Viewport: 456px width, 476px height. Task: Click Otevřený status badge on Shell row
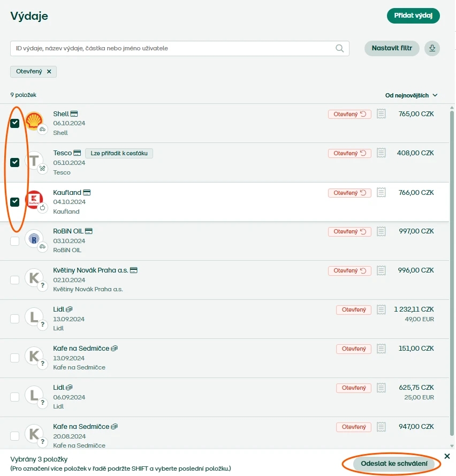click(x=349, y=114)
